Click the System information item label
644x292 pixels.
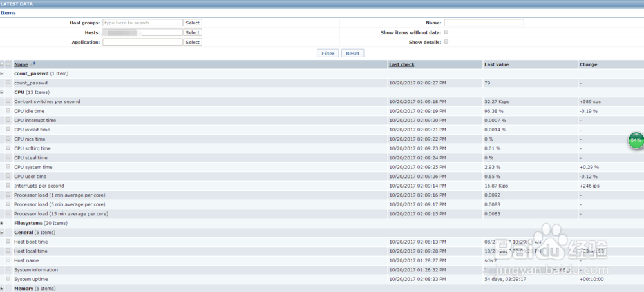[x=36, y=270]
